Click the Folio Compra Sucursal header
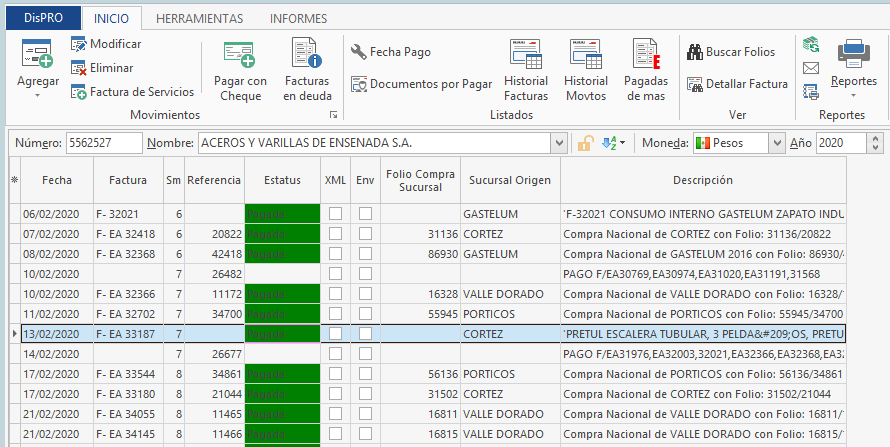Image resolution: width=890 pixels, height=447 pixels. [420, 180]
